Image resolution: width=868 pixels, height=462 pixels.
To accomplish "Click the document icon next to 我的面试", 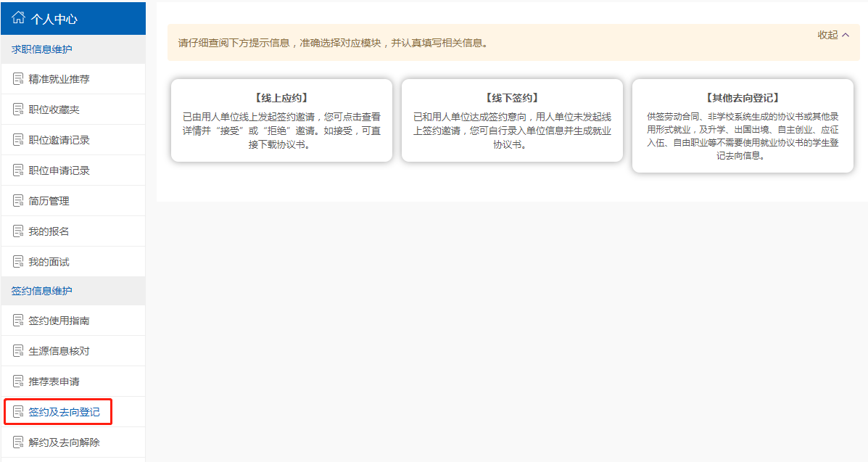I will click(x=18, y=262).
